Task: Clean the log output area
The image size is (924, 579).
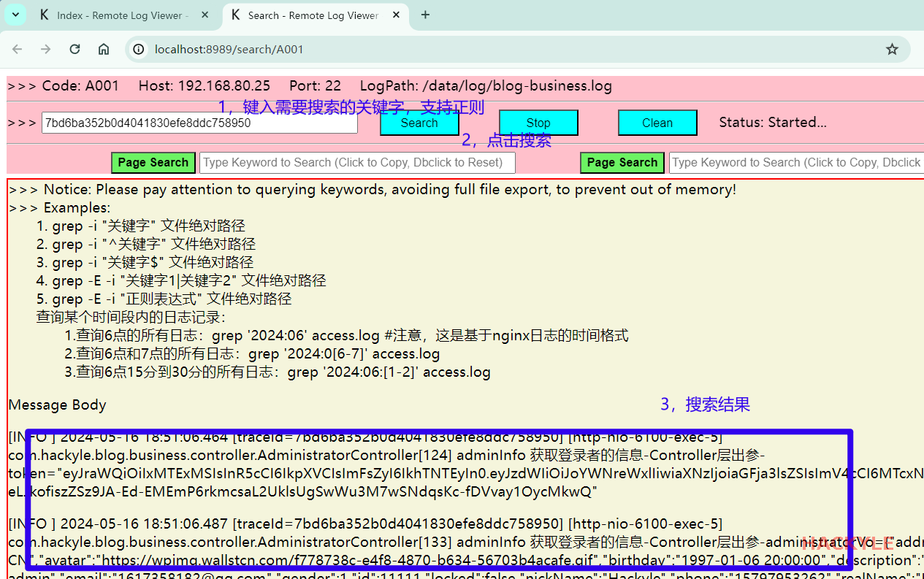Action: tap(657, 123)
